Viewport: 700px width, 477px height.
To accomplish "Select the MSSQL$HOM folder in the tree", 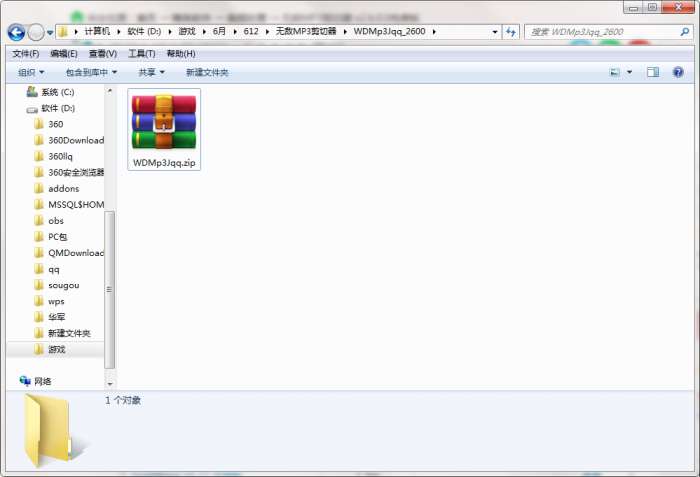I will click(x=69, y=205).
